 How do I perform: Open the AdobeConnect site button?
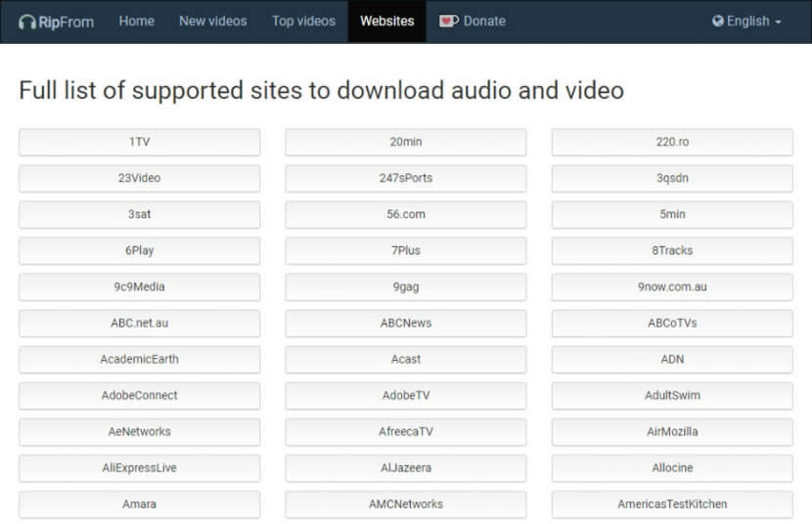coord(139,396)
